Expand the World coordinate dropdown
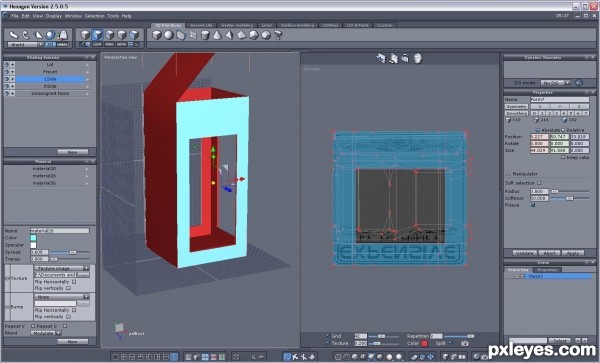 tap(25, 44)
